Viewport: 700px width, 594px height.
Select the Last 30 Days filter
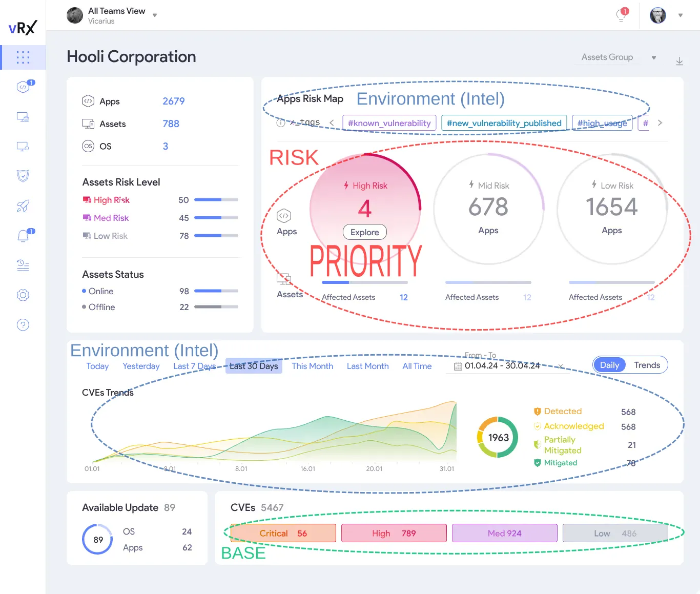click(x=254, y=366)
